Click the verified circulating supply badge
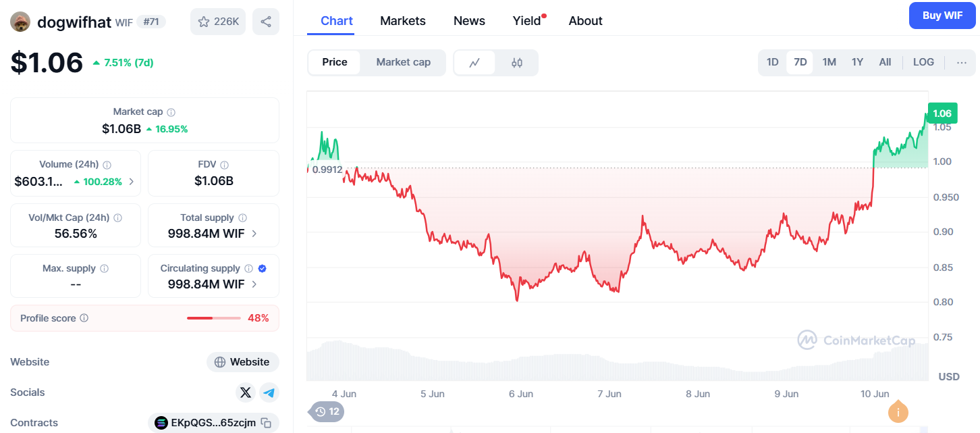This screenshot has height=433, width=980. coord(263,269)
